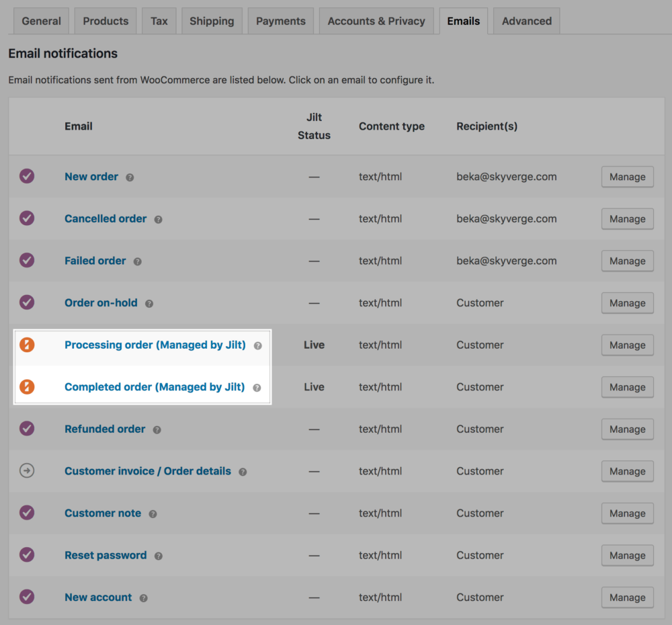The height and width of the screenshot is (625, 672).
Task: Click Manage button for Customer note
Action: point(628,513)
